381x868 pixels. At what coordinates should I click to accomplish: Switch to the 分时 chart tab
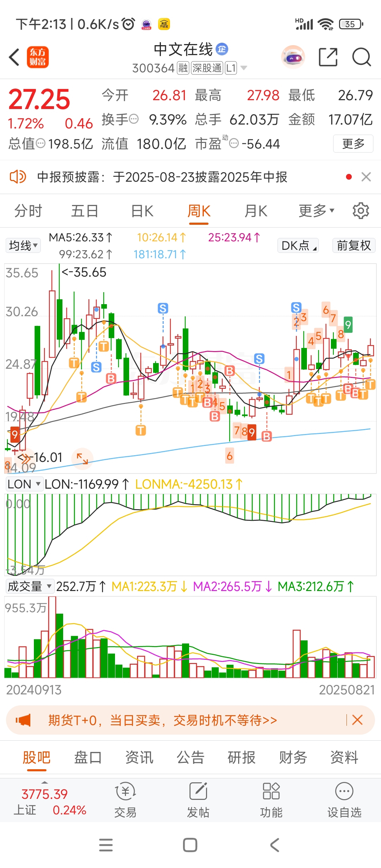28,211
